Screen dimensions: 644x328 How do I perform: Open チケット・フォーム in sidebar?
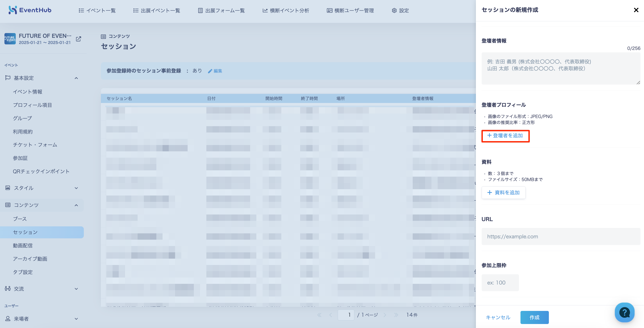coord(35,145)
